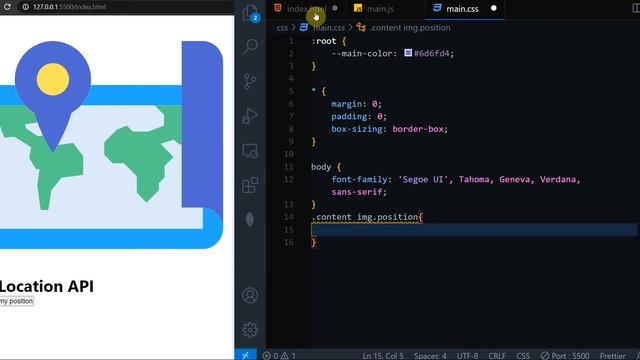This screenshot has width=640, height=360.
Task: Open the Accounts menu icon
Action: (x=250, y=295)
